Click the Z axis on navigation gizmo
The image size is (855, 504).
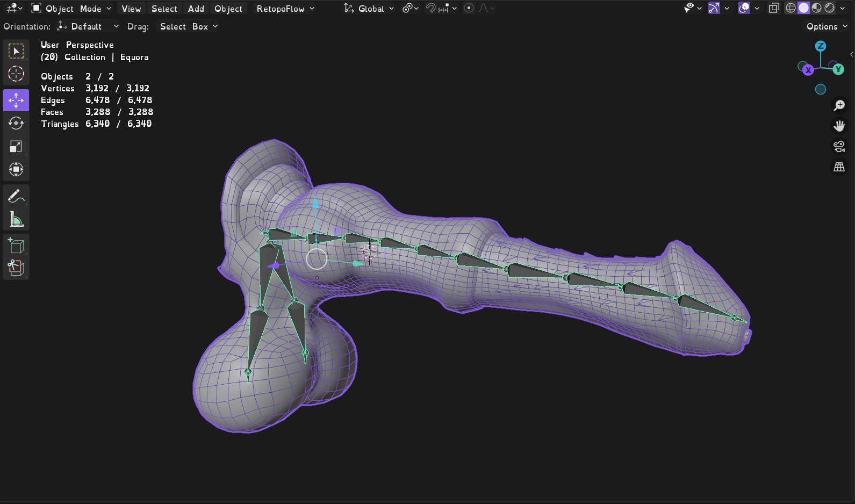[x=820, y=46]
